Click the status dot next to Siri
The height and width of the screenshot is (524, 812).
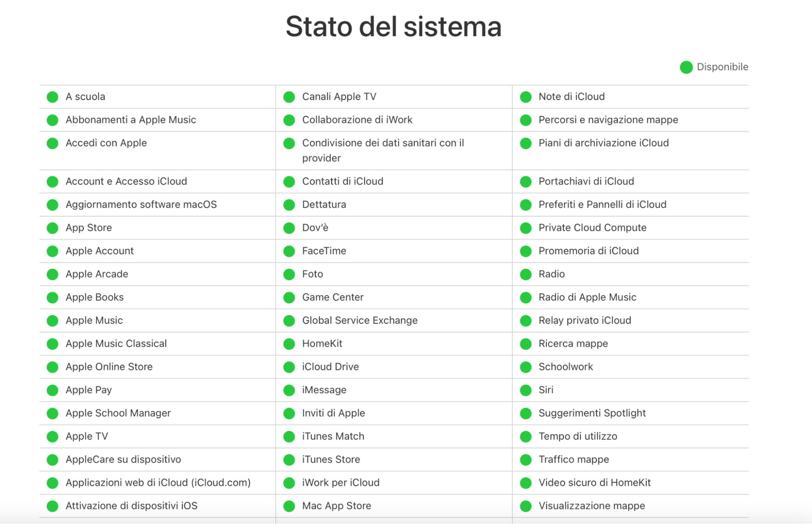click(x=525, y=390)
